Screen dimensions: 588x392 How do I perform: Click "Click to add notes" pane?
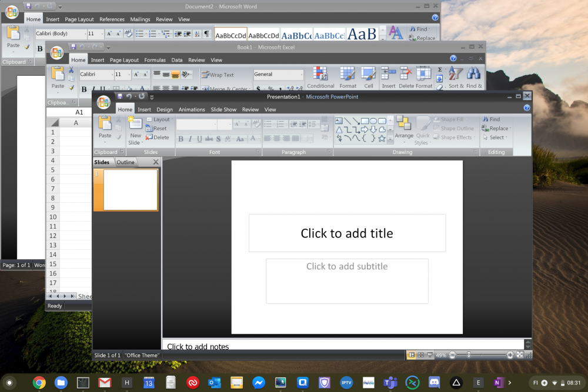[343, 346]
